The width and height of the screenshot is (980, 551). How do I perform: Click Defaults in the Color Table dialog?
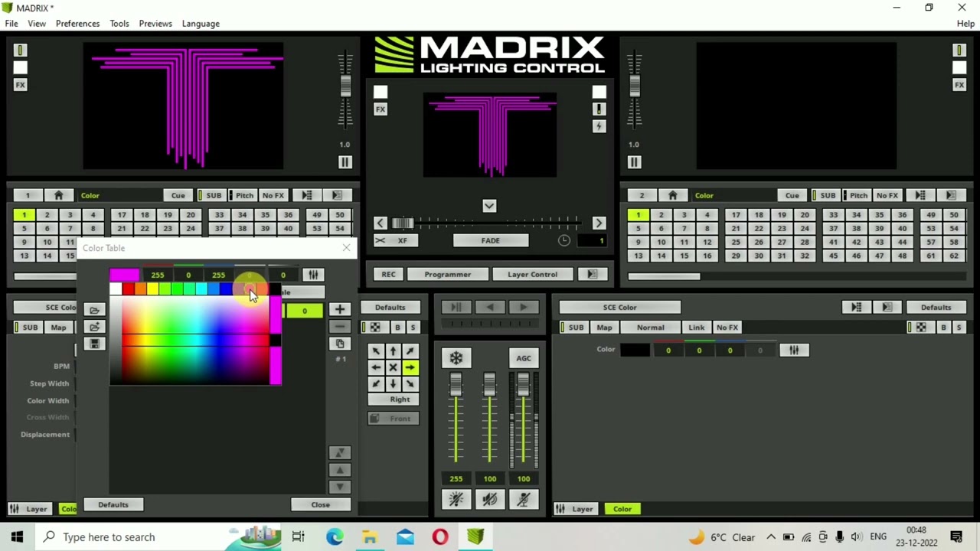point(113,505)
